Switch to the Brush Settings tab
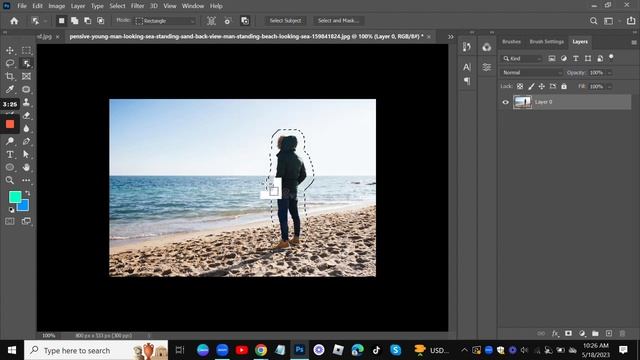The height and width of the screenshot is (360, 640). tap(547, 42)
